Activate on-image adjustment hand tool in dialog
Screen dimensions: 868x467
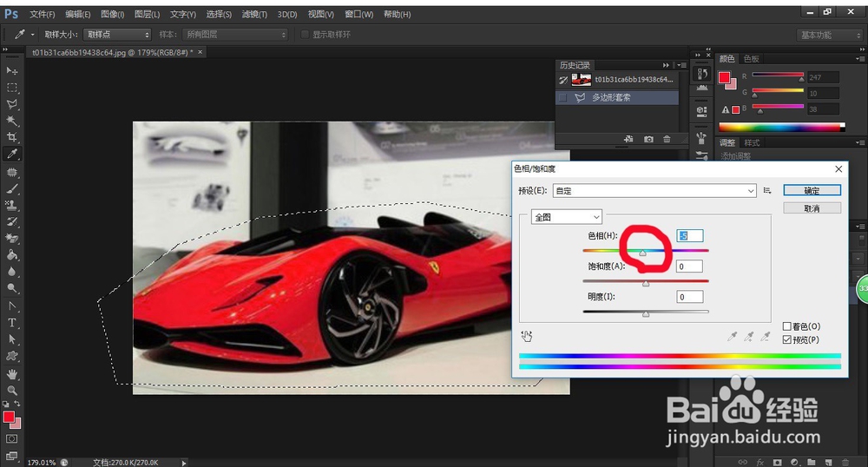coord(527,336)
